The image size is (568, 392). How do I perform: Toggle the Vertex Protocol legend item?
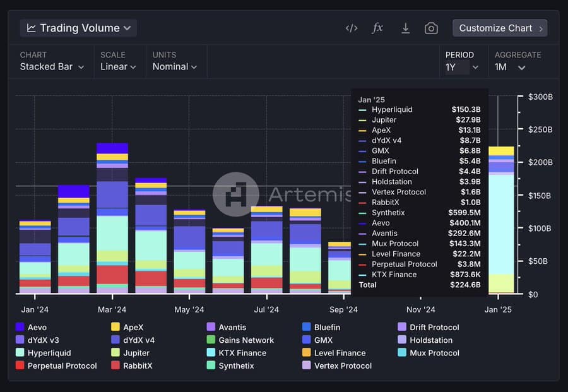[x=343, y=365]
